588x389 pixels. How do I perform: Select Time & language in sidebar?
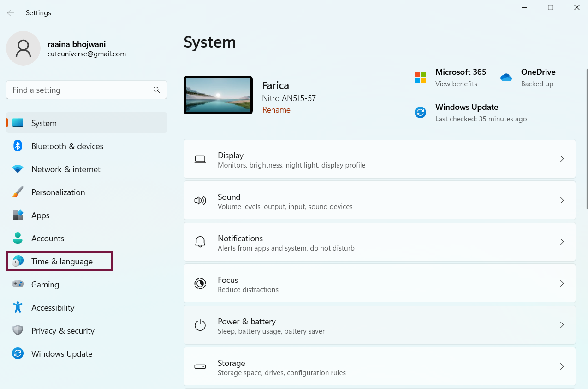62,262
